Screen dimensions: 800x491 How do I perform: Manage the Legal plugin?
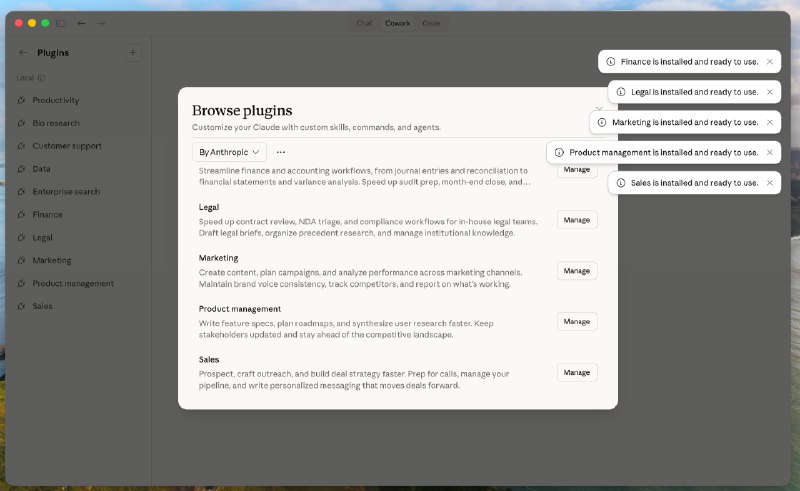(x=576, y=220)
